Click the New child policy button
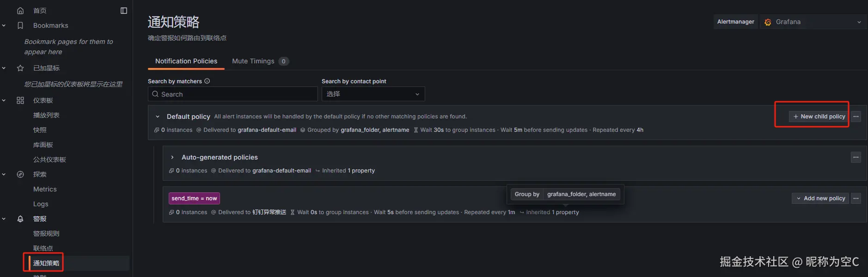 819,117
